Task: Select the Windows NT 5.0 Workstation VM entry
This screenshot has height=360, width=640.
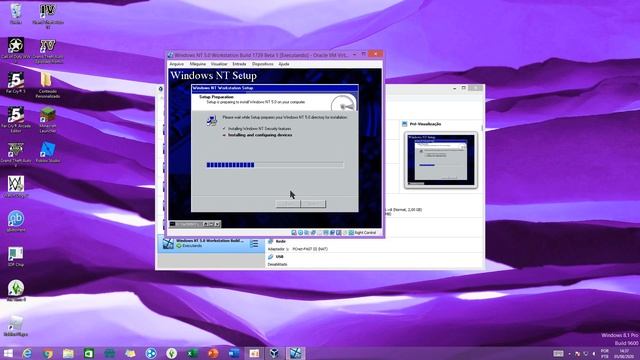Action: point(211,244)
